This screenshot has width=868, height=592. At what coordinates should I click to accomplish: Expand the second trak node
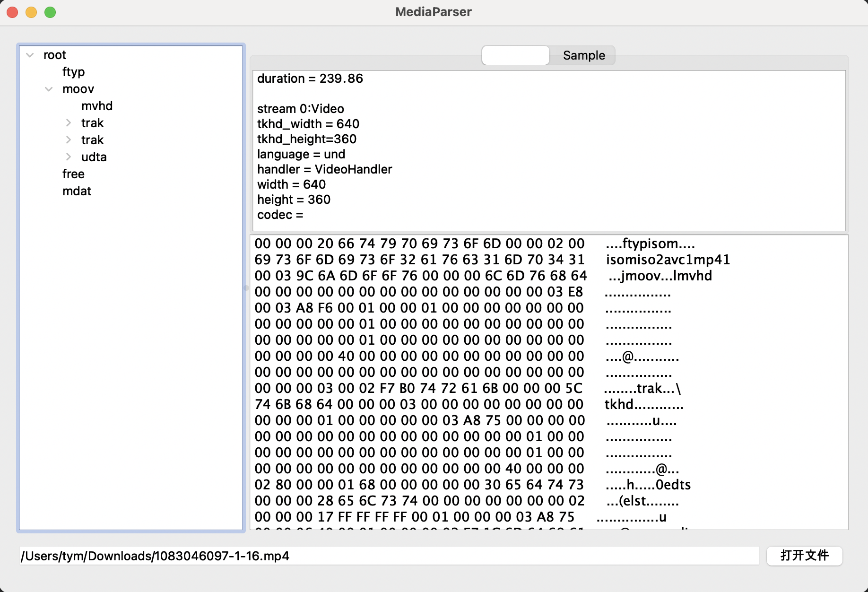tap(68, 139)
